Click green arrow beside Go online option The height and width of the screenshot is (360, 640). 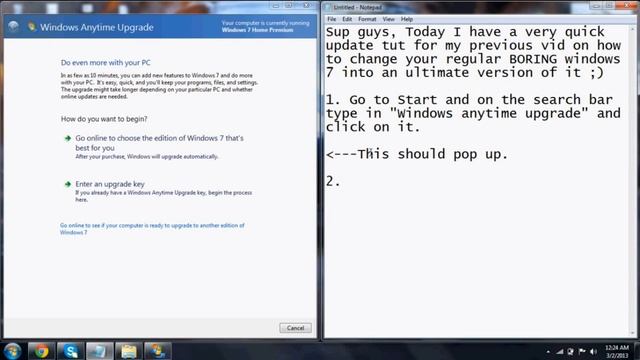coord(68,138)
